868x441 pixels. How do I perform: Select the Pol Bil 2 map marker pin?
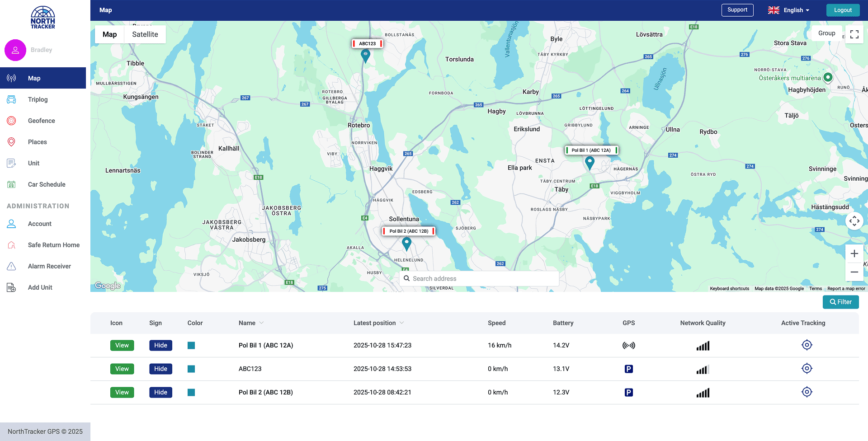point(407,244)
